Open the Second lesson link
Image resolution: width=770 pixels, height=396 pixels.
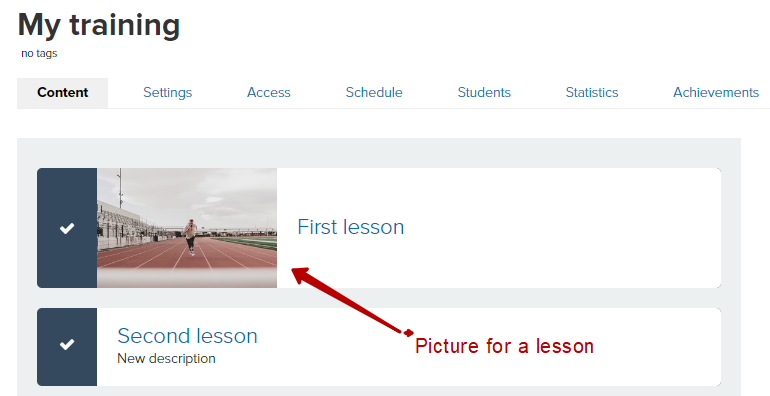pyautogui.click(x=187, y=336)
